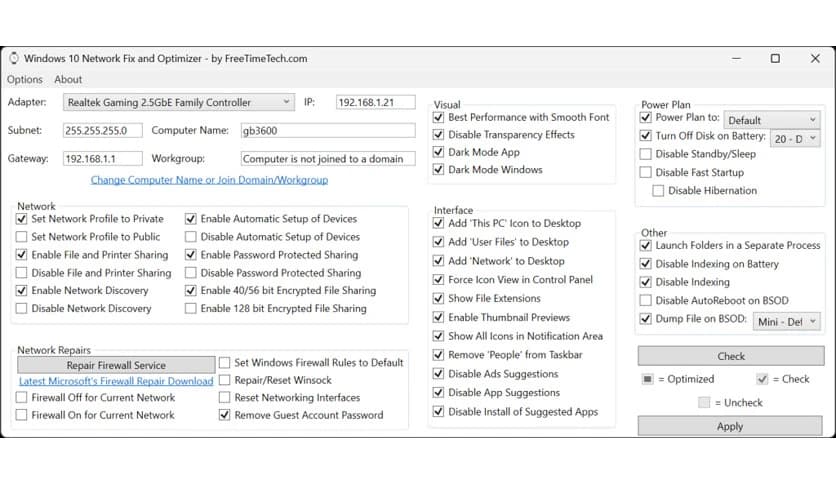The image size is (836, 484).
Task: Toggle Dark Mode Windows checkbox
Action: click(x=439, y=170)
